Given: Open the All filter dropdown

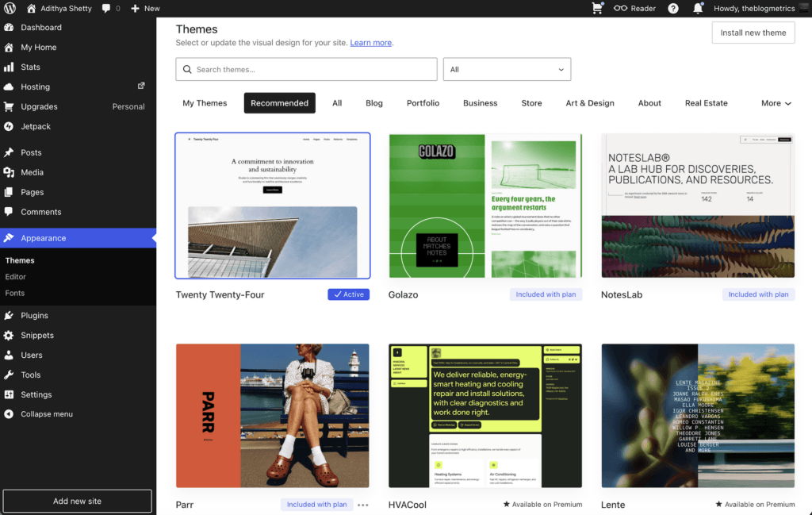Looking at the screenshot, I should (x=507, y=69).
